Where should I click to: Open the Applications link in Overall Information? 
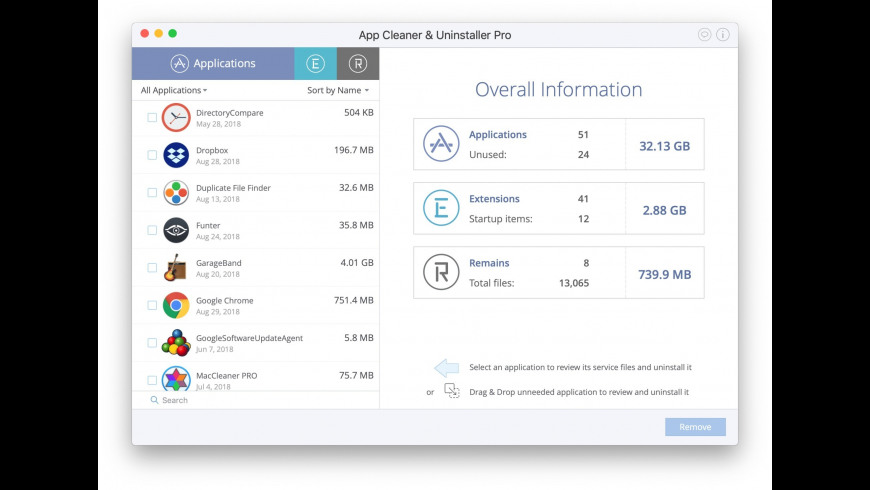pos(498,134)
